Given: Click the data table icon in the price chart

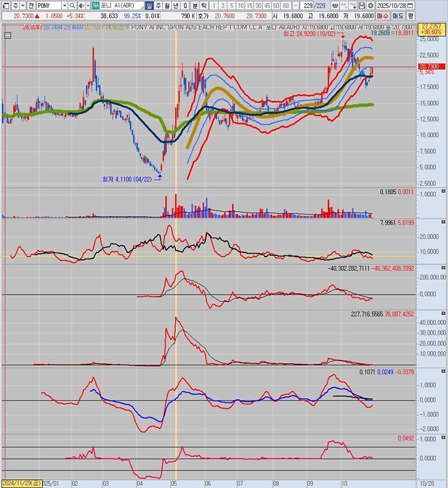Looking at the screenshot, I should pyautogui.click(x=7, y=35).
